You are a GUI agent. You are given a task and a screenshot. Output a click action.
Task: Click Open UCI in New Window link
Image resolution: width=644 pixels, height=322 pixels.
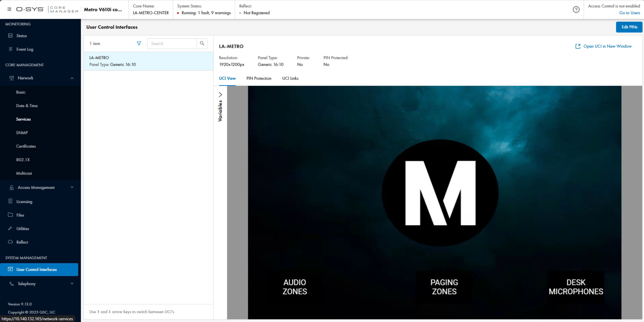point(607,46)
